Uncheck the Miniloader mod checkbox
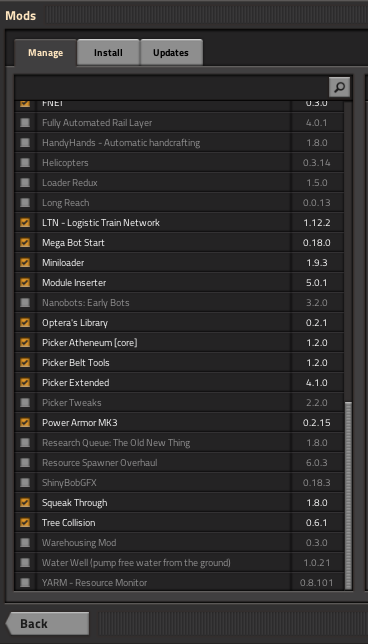368x644 pixels. coord(25,262)
